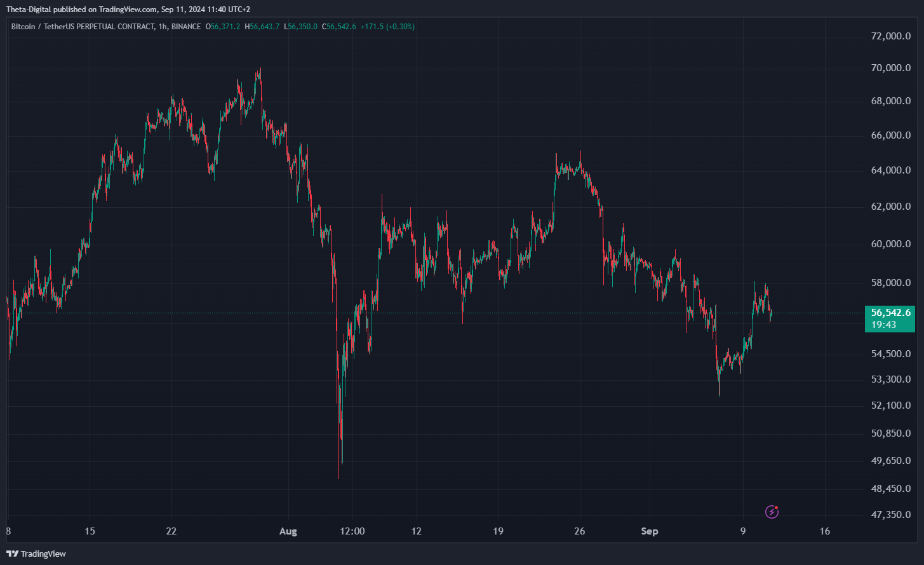Click the 26 date label on time axis
This screenshot has width=924, height=565.
[579, 531]
